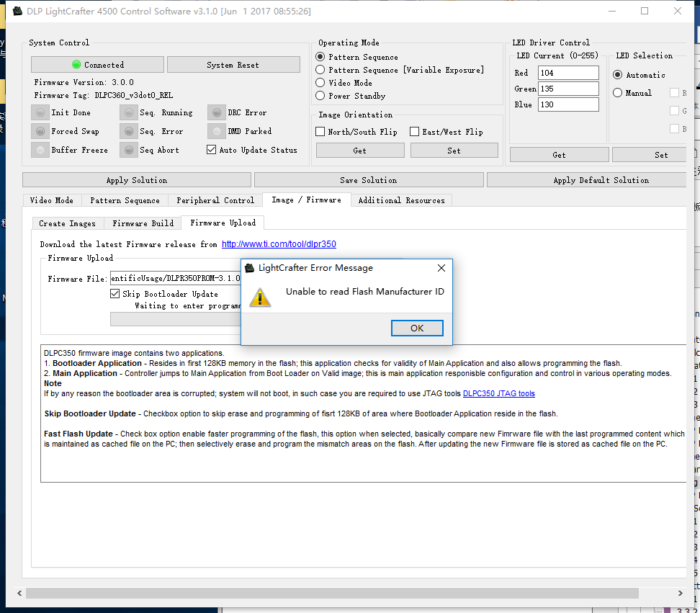Click the Firmware File path field
The height and width of the screenshot is (613, 700).
click(x=176, y=278)
